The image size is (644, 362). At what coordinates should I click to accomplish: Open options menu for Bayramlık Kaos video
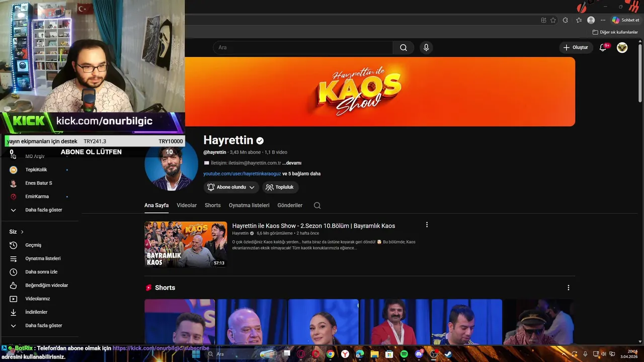(x=427, y=225)
